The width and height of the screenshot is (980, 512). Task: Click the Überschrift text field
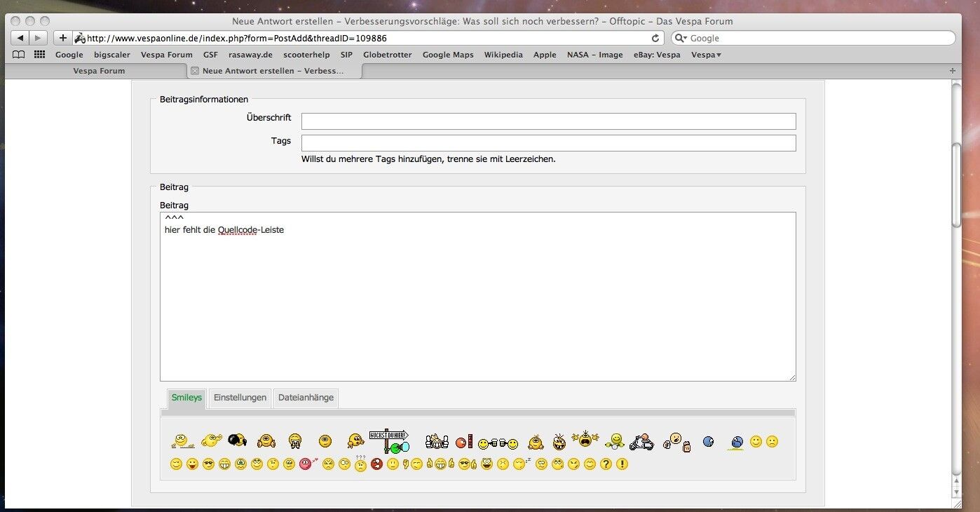pyautogui.click(x=548, y=121)
